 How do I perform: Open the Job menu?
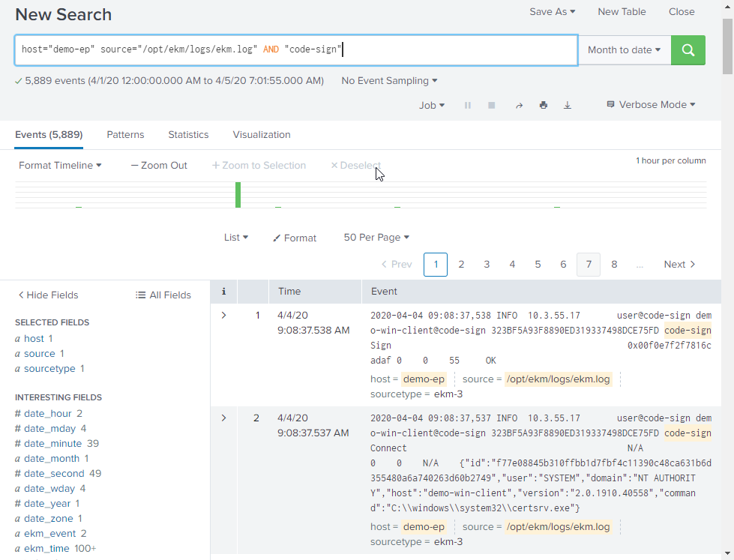pos(432,106)
